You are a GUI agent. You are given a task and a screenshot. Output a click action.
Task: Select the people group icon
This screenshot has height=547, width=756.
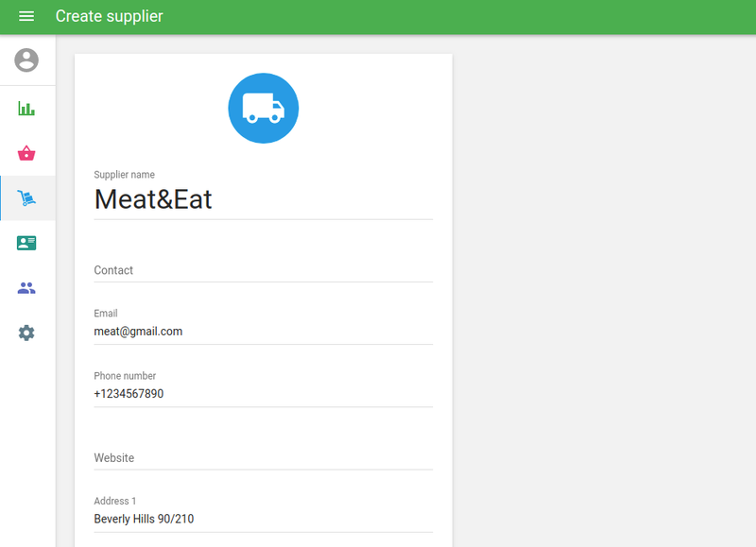point(26,288)
